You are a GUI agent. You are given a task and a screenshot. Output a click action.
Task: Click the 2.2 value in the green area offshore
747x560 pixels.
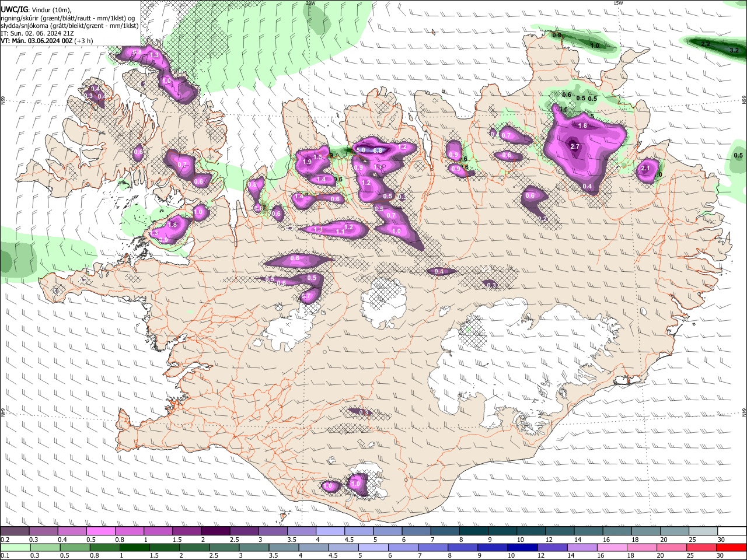click(x=705, y=44)
